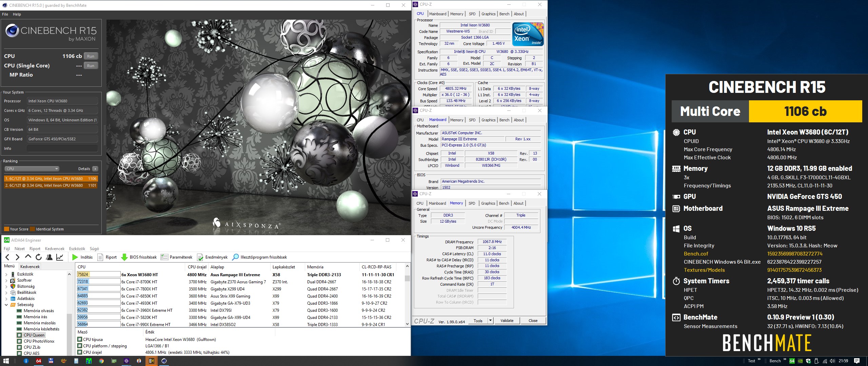
Task: Click the AIDA64 graph chart icon
Action: 60,257
